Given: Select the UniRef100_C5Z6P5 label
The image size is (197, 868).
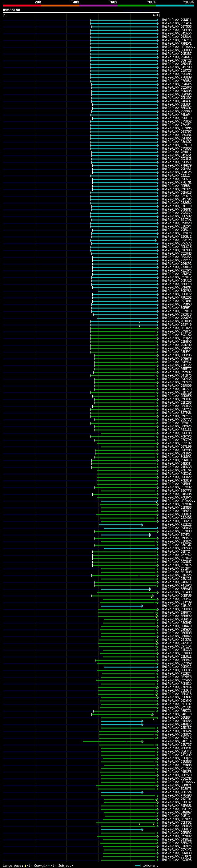Looking at the screenshot, I should click(x=176, y=88).
